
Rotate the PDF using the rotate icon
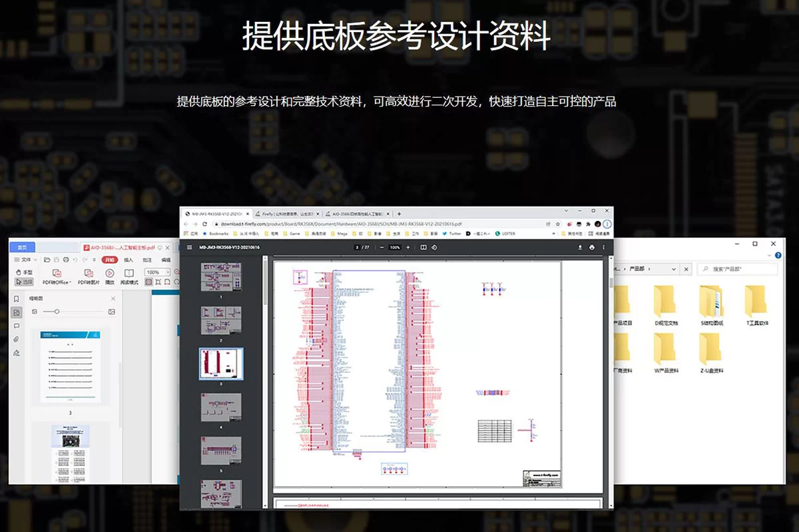(434, 247)
